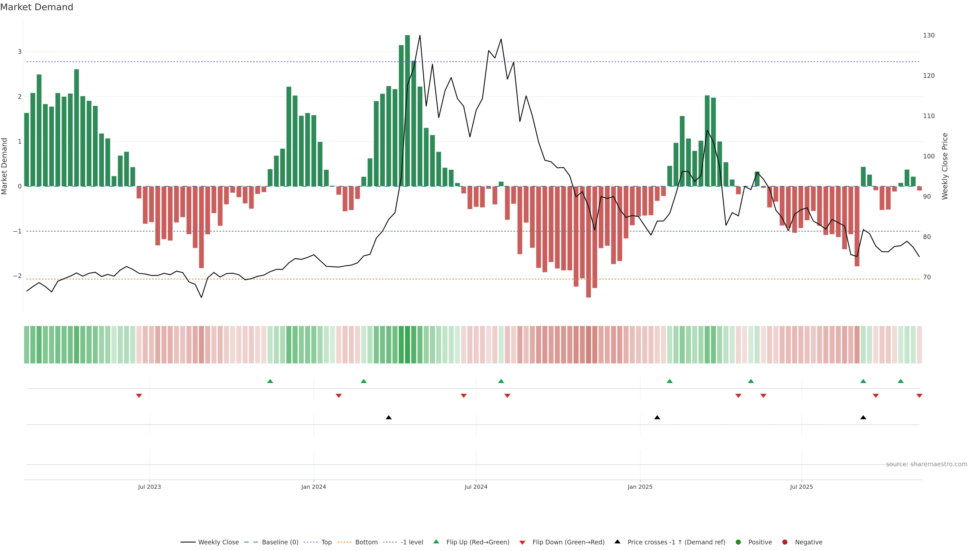Click the green Positive legend dot
This screenshot has height=551, width=980.
[738, 542]
